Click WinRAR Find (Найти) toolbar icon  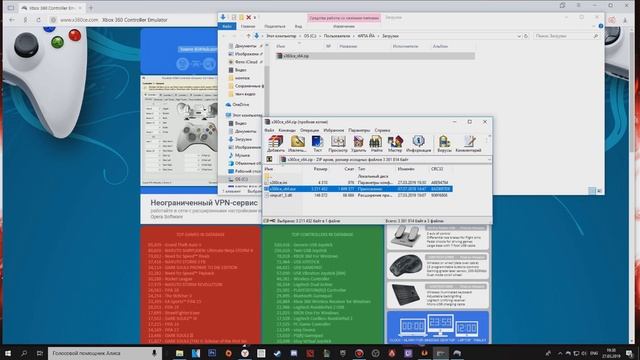click(x=376, y=144)
